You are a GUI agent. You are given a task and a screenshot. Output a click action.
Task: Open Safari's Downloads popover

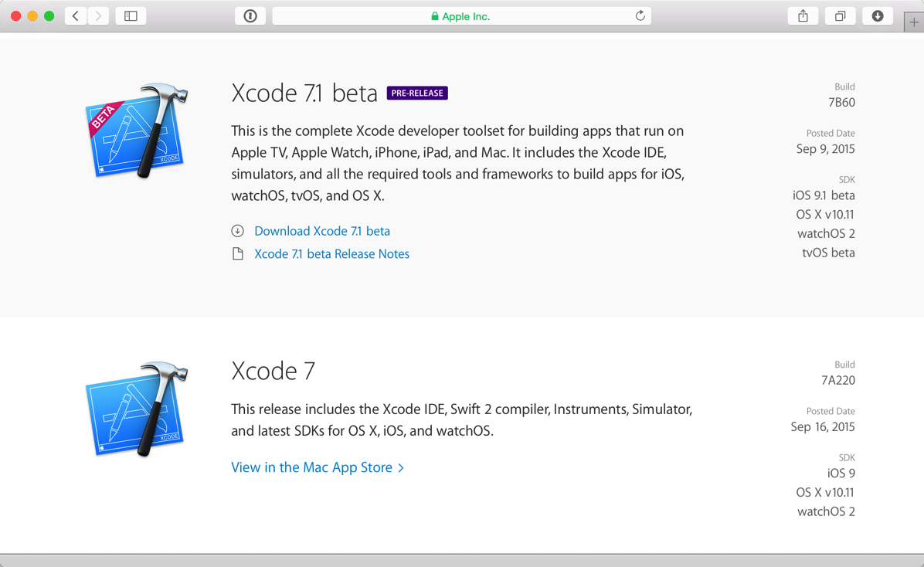tap(878, 15)
